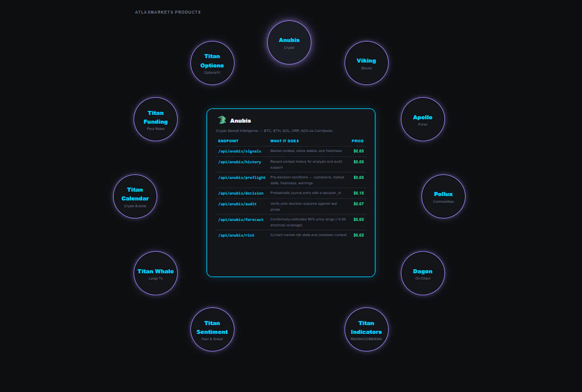
Task: Select the Titan Indicators circle
Action: 366,330
